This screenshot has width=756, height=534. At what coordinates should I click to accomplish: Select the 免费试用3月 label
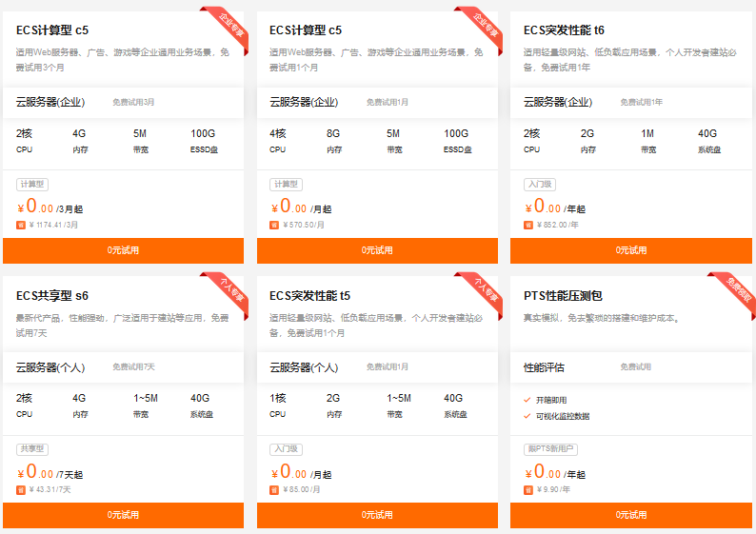point(133,102)
